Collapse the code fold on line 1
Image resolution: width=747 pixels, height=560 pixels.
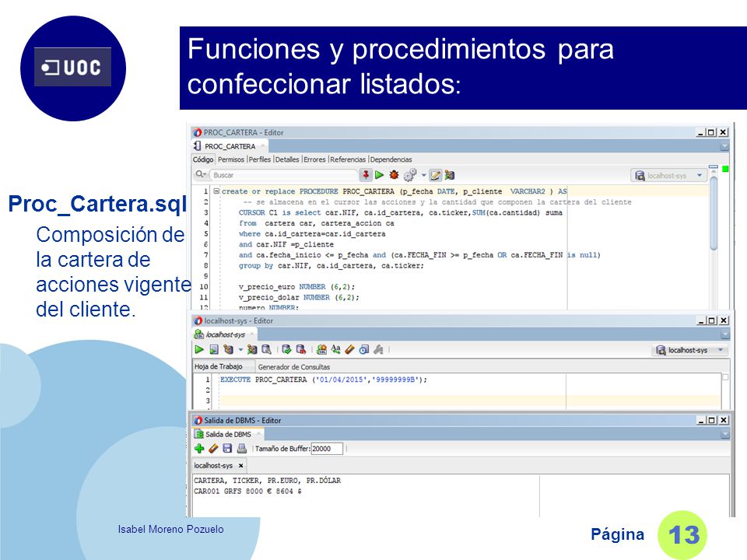(x=217, y=191)
